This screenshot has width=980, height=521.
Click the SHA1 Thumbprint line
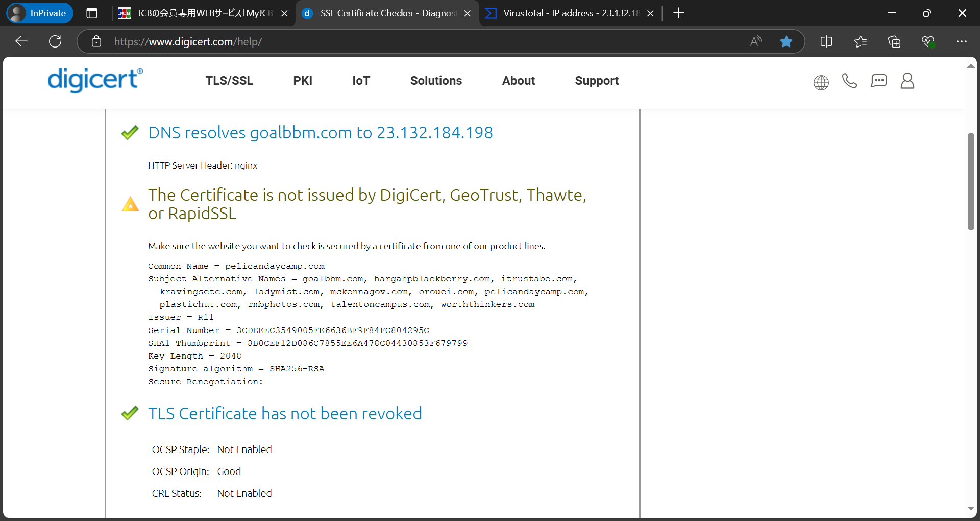(308, 343)
